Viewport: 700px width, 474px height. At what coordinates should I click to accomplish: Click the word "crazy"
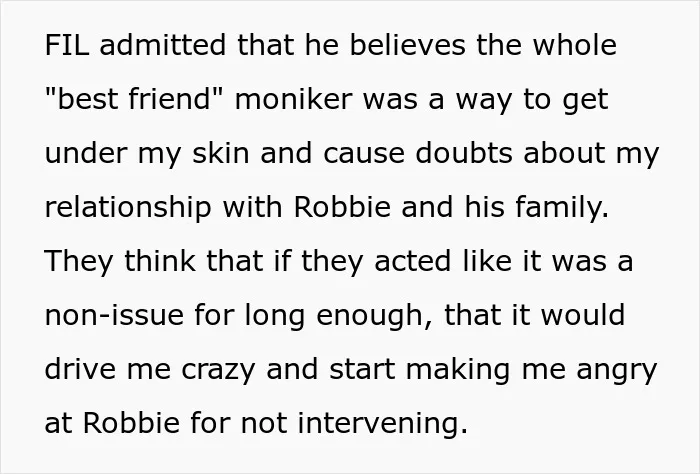(x=218, y=370)
